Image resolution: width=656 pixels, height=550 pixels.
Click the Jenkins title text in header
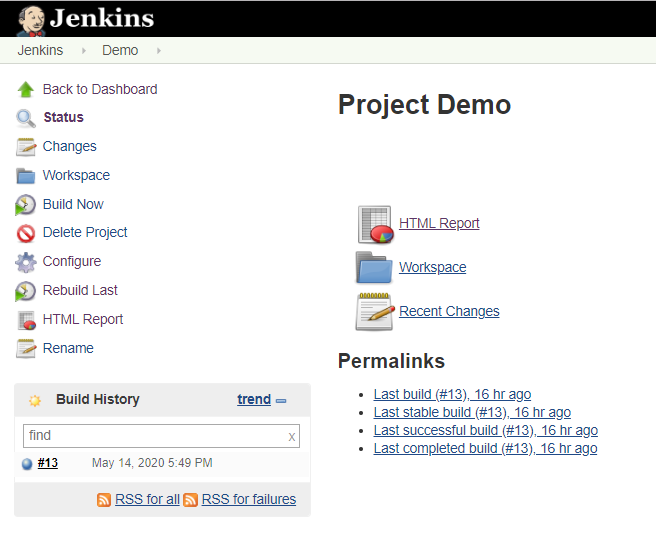[102, 18]
